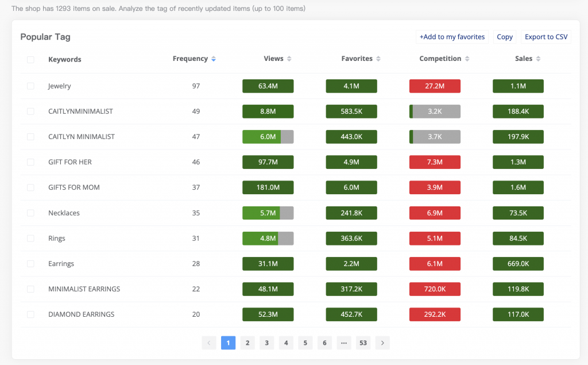Go to next page arrow
The height and width of the screenshot is (365, 588).
click(382, 343)
